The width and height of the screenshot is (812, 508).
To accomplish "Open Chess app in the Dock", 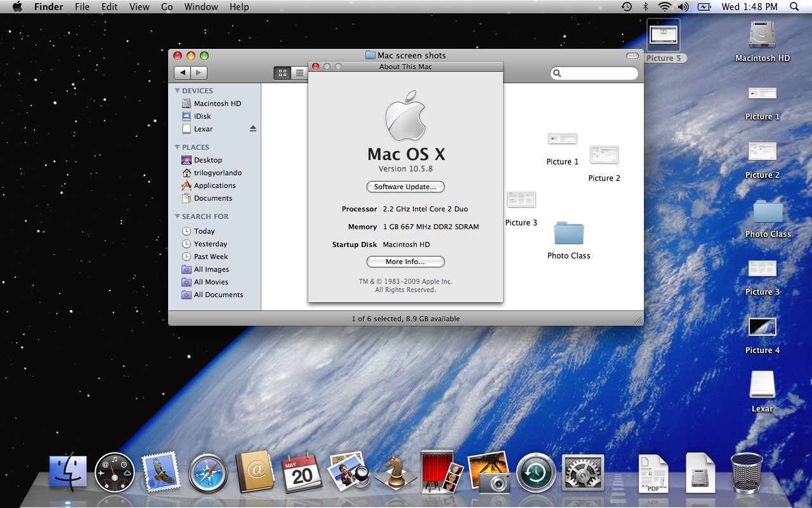I will click(x=395, y=473).
